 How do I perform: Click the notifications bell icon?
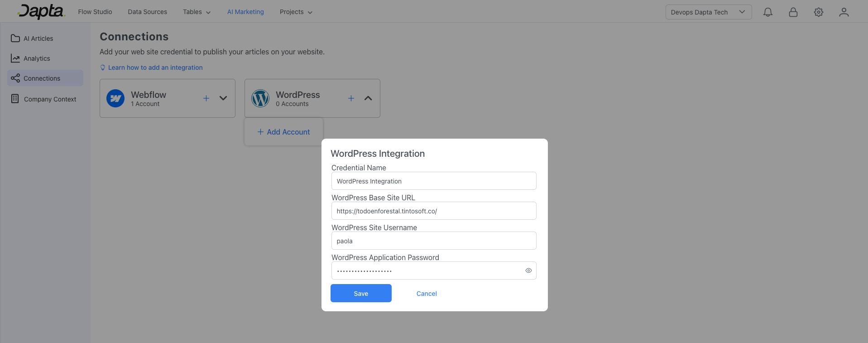coord(767,12)
